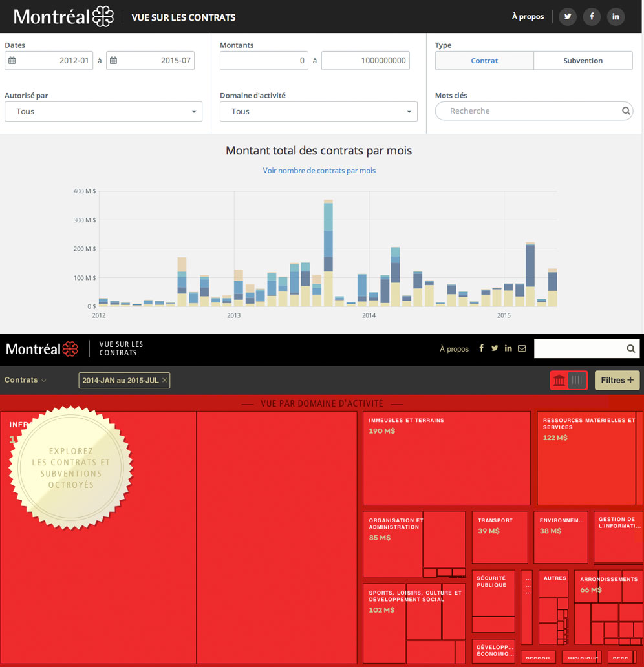
Task: Click search magnifier in lower header
Action: click(x=631, y=349)
